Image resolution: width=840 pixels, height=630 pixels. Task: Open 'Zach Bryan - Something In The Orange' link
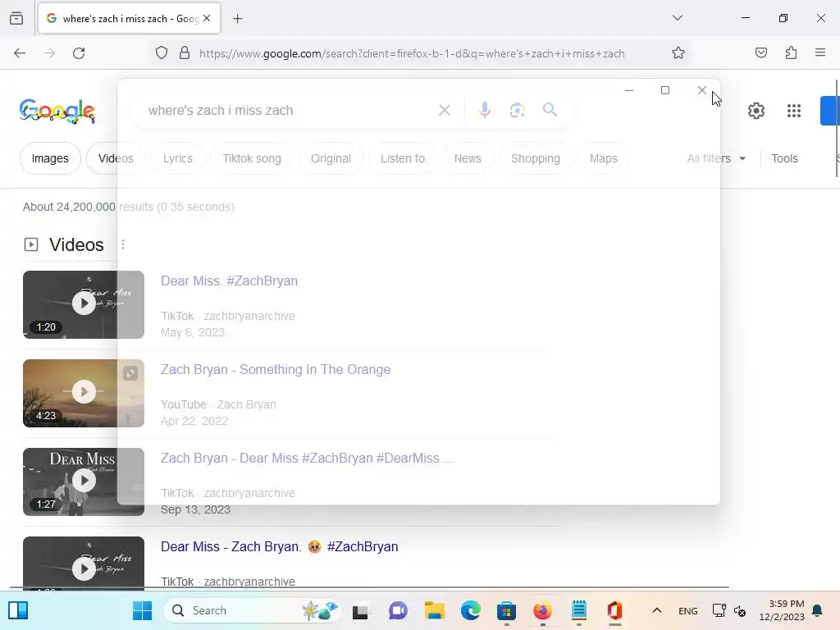[x=276, y=370]
